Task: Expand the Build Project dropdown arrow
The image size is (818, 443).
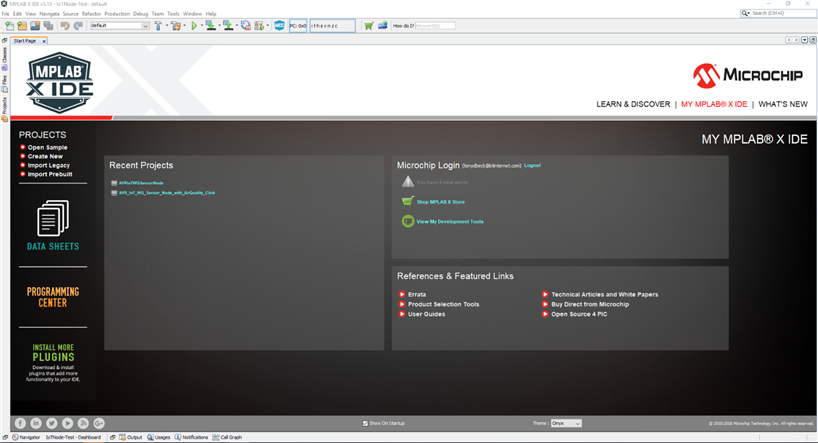Action: click(166, 26)
